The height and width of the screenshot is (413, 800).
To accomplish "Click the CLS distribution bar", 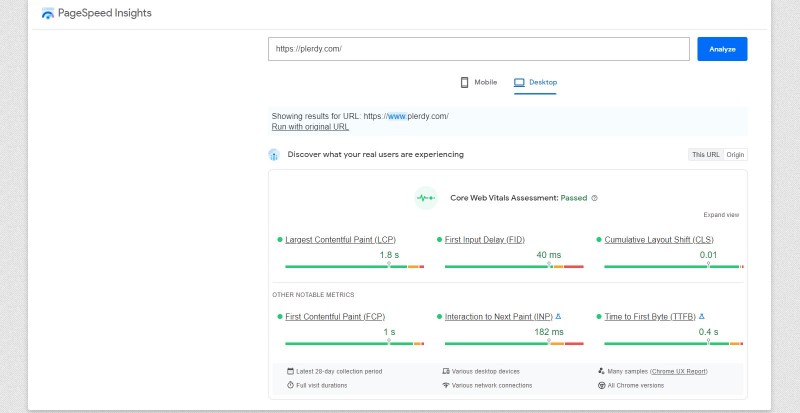I will (x=674, y=266).
